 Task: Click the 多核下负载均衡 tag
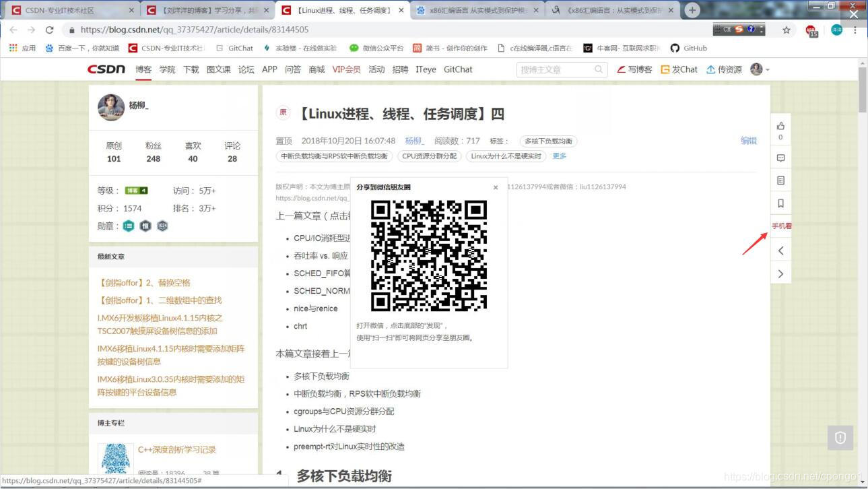coord(548,141)
